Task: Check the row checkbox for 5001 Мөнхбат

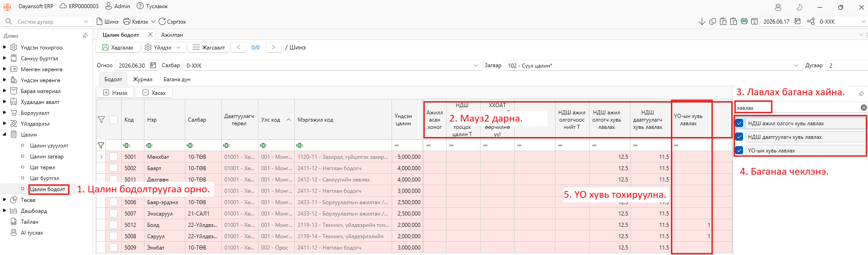Action: click(114, 157)
